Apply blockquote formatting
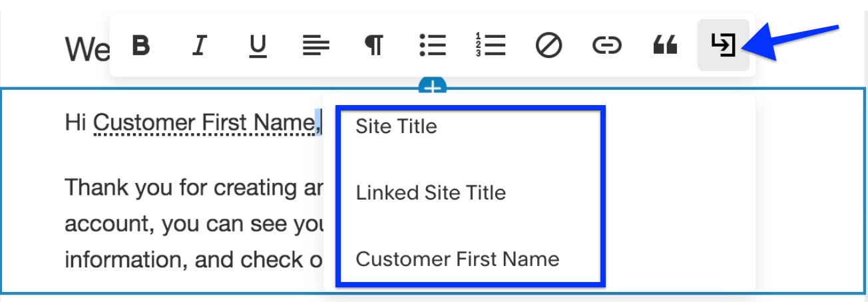 coord(664,46)
